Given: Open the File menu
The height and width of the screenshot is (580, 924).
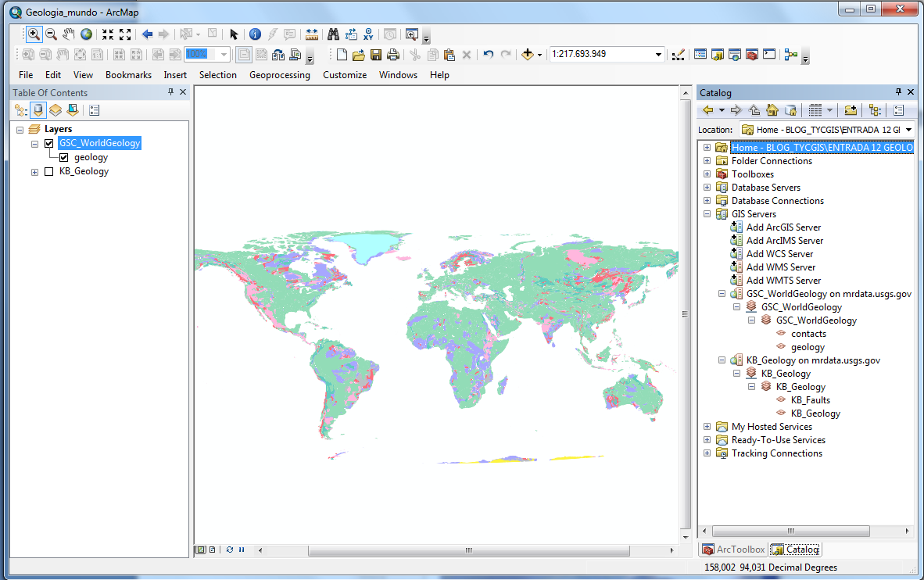Looking at the screenshot, I should coord(26,75).
